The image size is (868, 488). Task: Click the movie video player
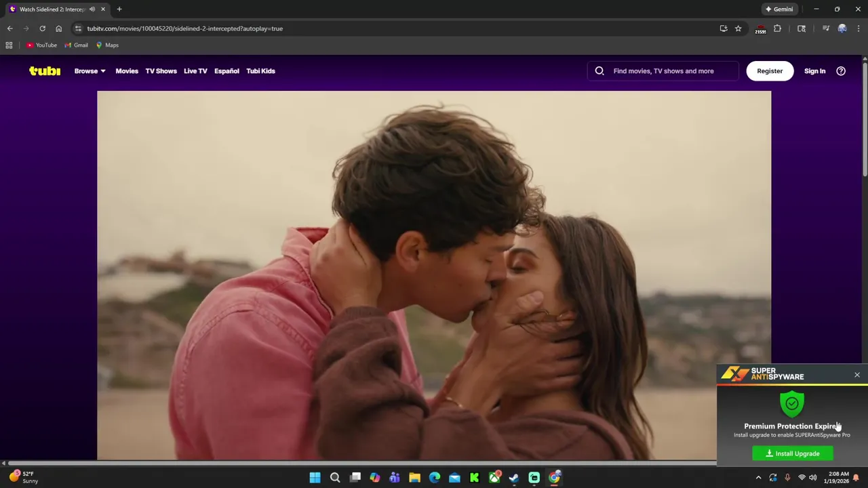point(434,276)
